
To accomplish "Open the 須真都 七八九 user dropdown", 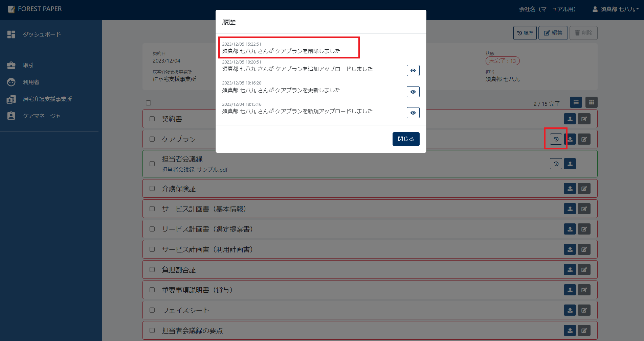I will [x=615, y=9].
